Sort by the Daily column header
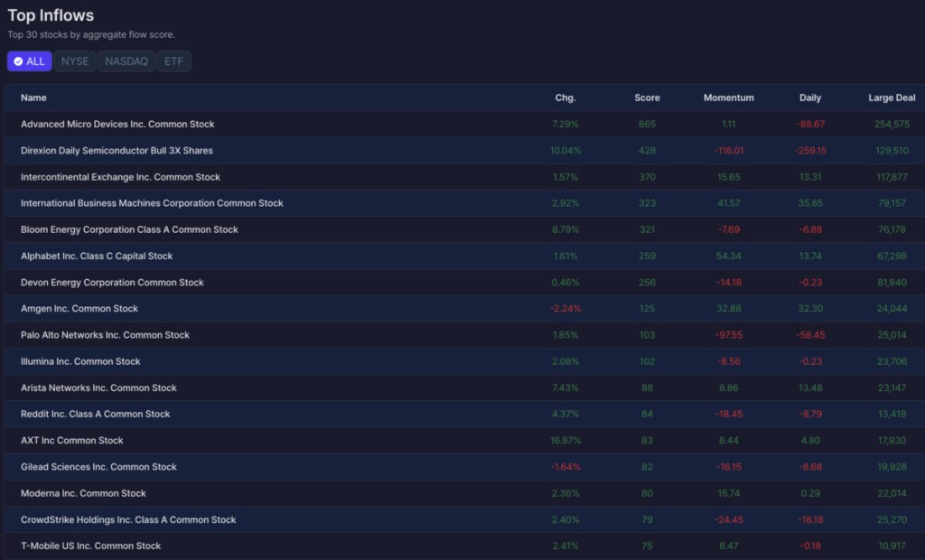The image size is (925, 560). click(x=810, y=98)
